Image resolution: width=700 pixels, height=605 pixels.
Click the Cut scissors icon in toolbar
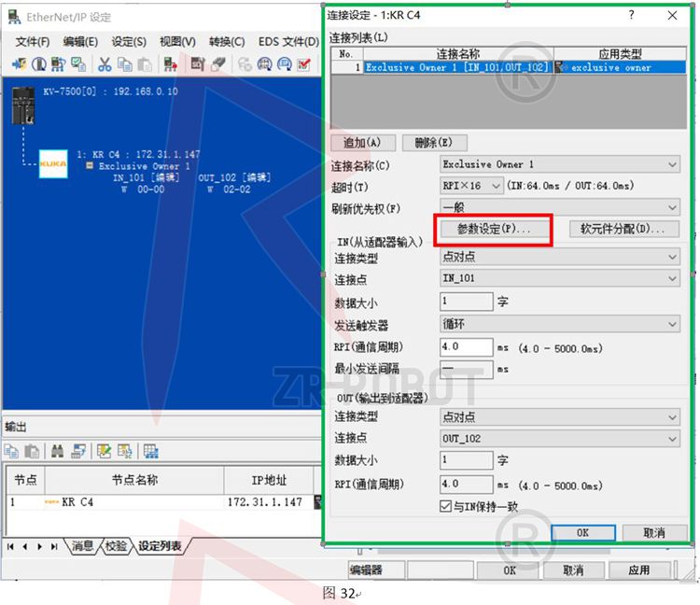click(x=105, y=64)
